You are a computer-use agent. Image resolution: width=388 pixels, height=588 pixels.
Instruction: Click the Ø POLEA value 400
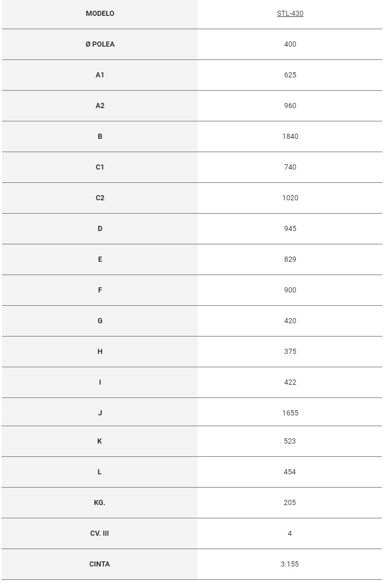(290, 45)
